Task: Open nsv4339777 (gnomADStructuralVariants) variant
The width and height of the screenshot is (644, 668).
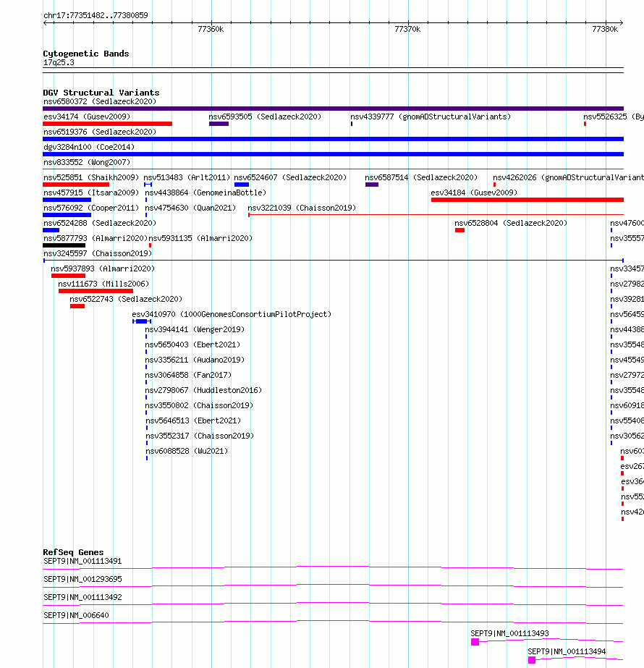Action: [431, 117]
